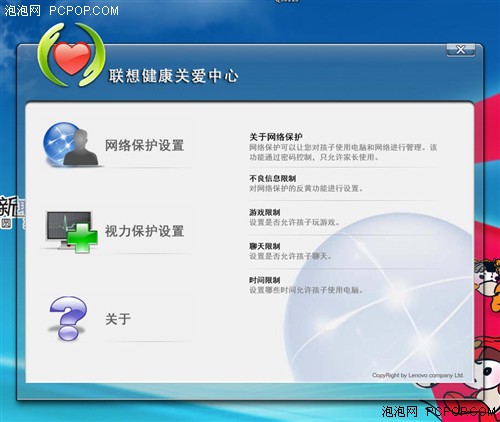
Task: Click the 聊天限制 heading
Action: 265,246
